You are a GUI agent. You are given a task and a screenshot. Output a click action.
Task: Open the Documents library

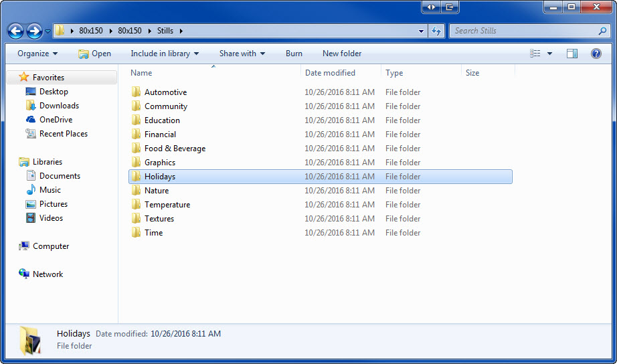point(60,176)
